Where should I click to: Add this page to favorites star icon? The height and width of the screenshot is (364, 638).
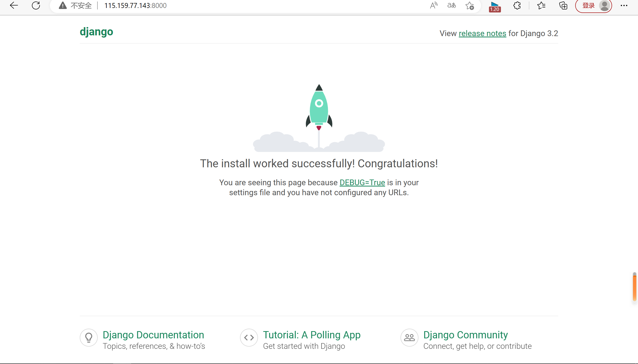click(x=470, y=5)
